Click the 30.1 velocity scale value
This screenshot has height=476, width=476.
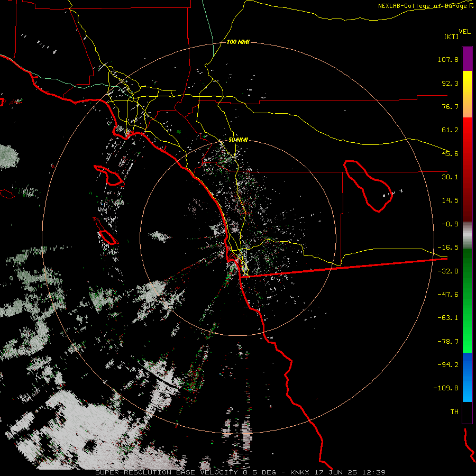450,177
